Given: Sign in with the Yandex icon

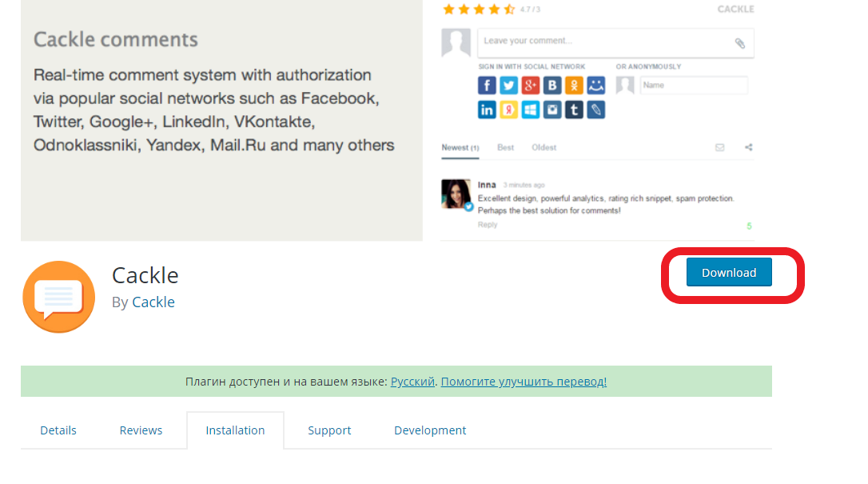Looking at the screenshot, I should (509, 110).
